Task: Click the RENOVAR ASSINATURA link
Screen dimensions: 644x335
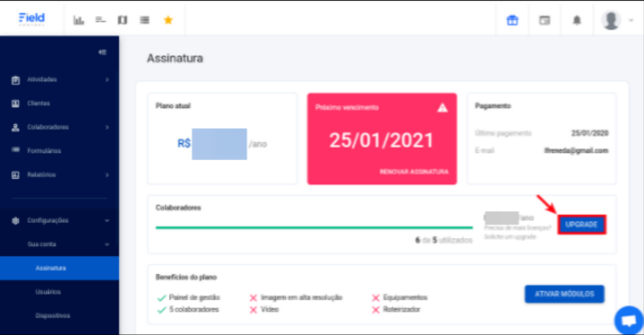Action: [x=414, y=172]
